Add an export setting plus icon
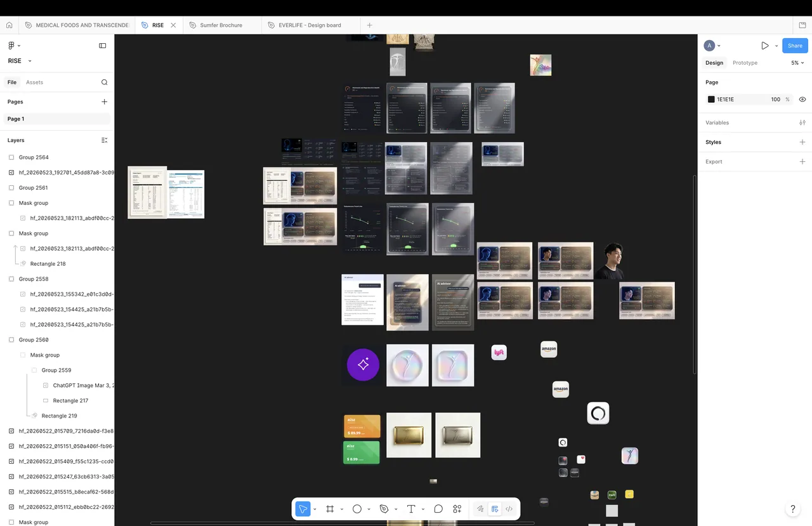 pos(802,162)
